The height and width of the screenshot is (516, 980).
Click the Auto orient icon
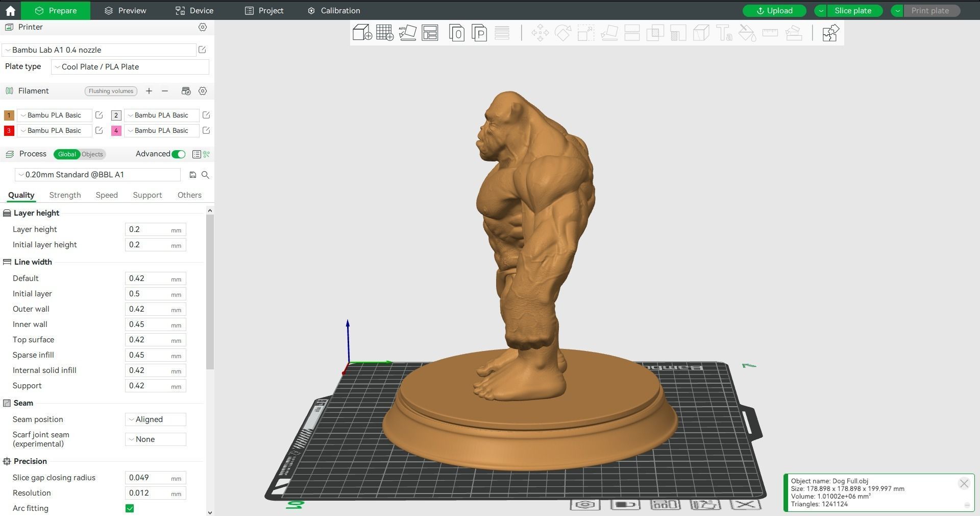point(407,33)
